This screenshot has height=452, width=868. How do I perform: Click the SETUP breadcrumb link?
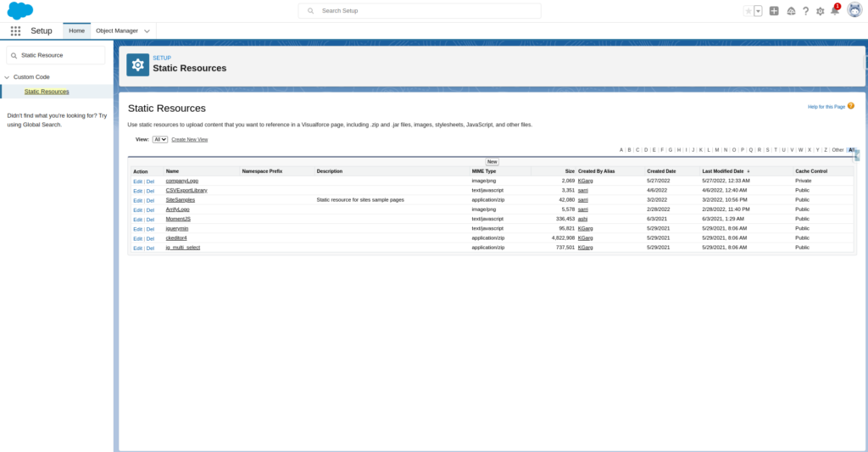(x=162, y=58)
